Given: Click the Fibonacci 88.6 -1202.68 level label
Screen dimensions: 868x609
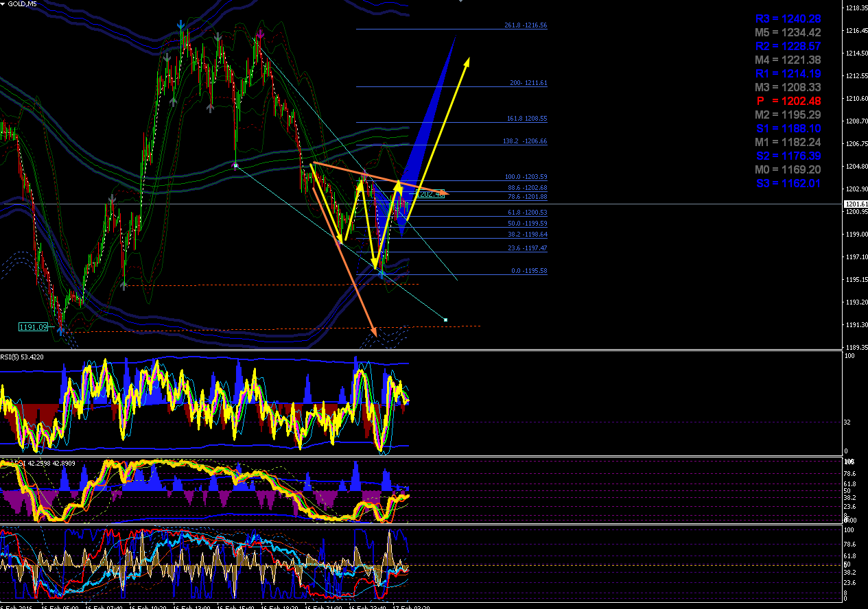Looking at the screenshot, I should (x=527, y=188).
